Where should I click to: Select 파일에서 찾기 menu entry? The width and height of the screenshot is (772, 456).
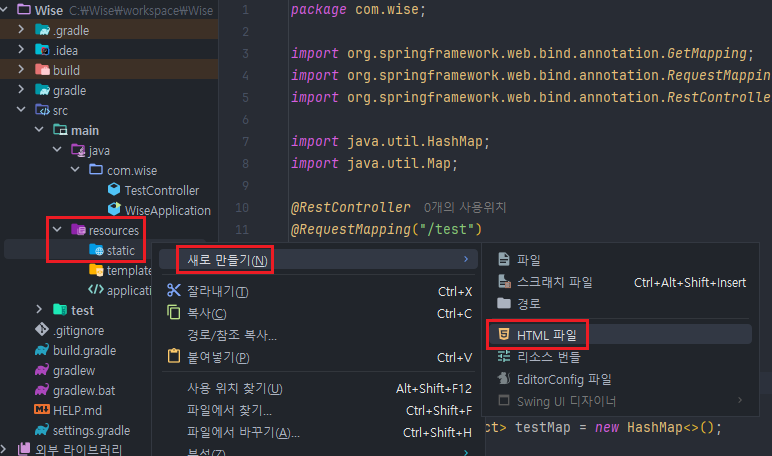318,410
